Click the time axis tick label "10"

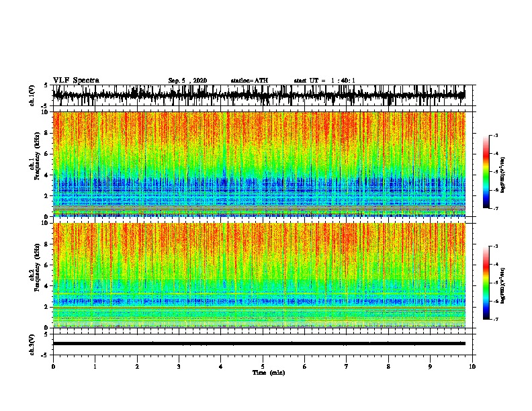(x=472, y=367)
